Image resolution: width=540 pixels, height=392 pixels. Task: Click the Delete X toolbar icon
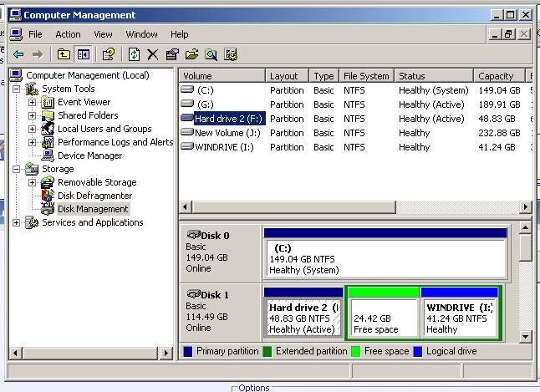pos(153,54)
